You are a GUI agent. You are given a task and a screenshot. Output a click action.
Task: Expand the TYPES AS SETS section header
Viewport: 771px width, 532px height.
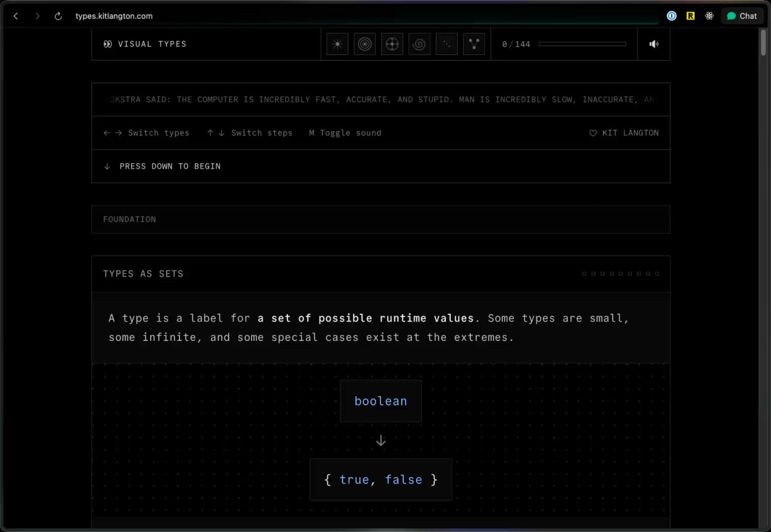coord(143,273)
